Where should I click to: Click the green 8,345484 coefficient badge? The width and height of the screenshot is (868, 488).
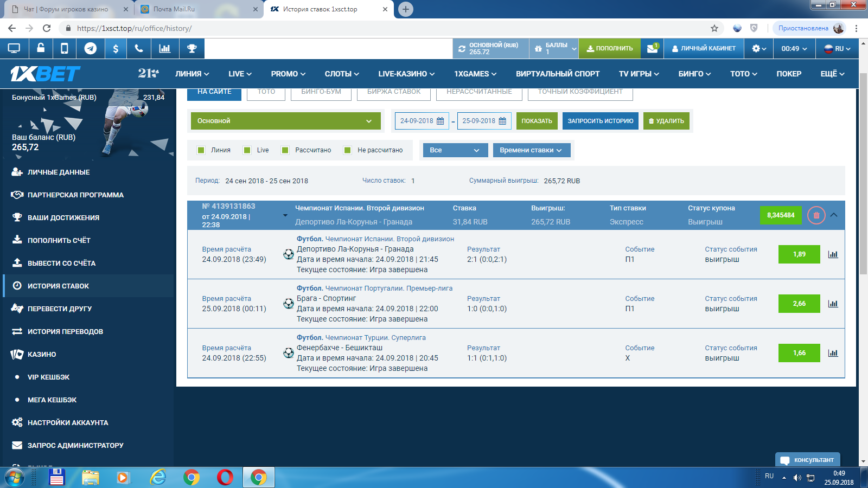coord(781,215)
